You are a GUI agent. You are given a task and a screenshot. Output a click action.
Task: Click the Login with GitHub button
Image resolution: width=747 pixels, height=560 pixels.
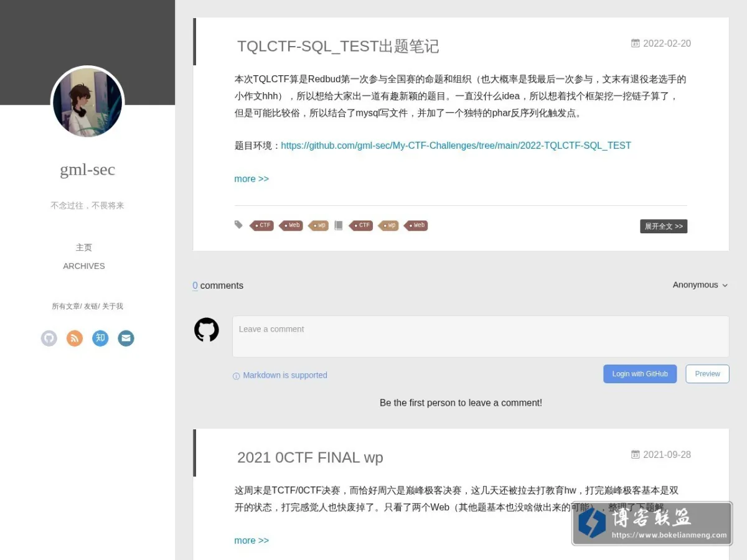coord(640,374)
